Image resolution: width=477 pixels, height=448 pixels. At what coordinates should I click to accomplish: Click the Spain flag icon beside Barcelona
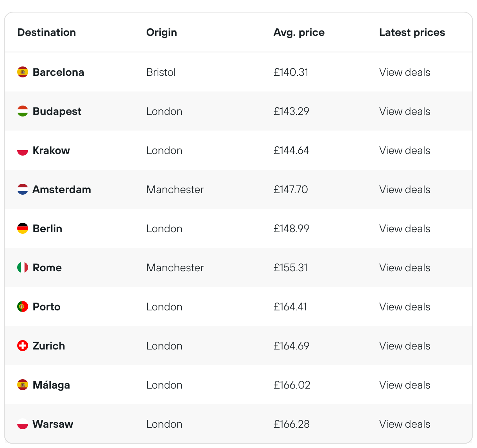[23, 72]
